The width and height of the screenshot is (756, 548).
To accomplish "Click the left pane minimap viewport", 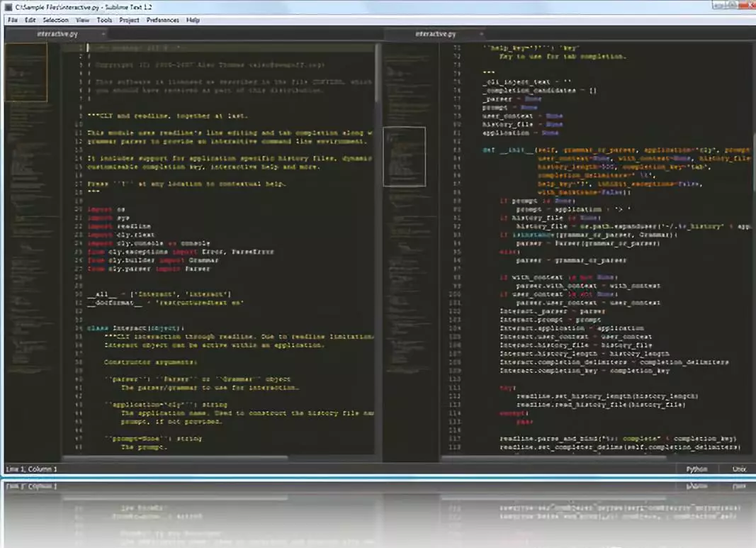I will click(x=26, y=72).
